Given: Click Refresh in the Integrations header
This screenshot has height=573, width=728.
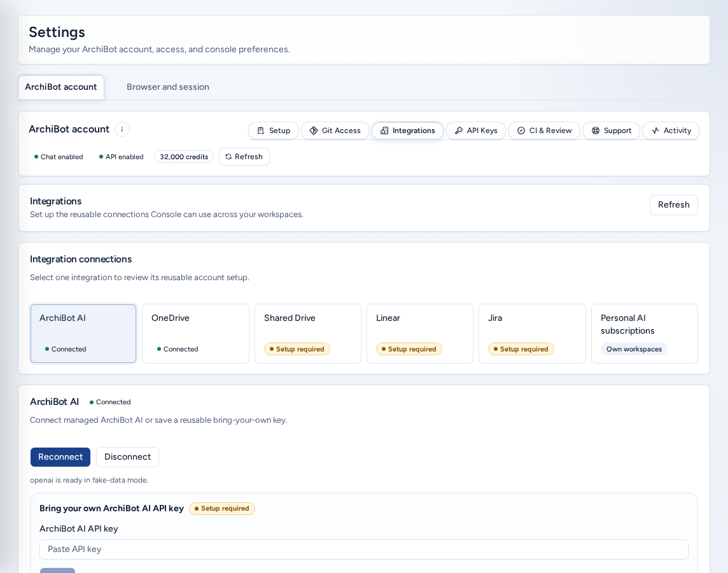Looking at the screenshot, I should [x=674, y=205].
